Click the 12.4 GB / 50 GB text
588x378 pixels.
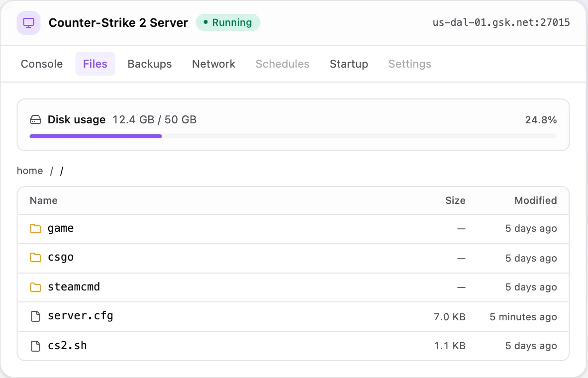[155, 120]
